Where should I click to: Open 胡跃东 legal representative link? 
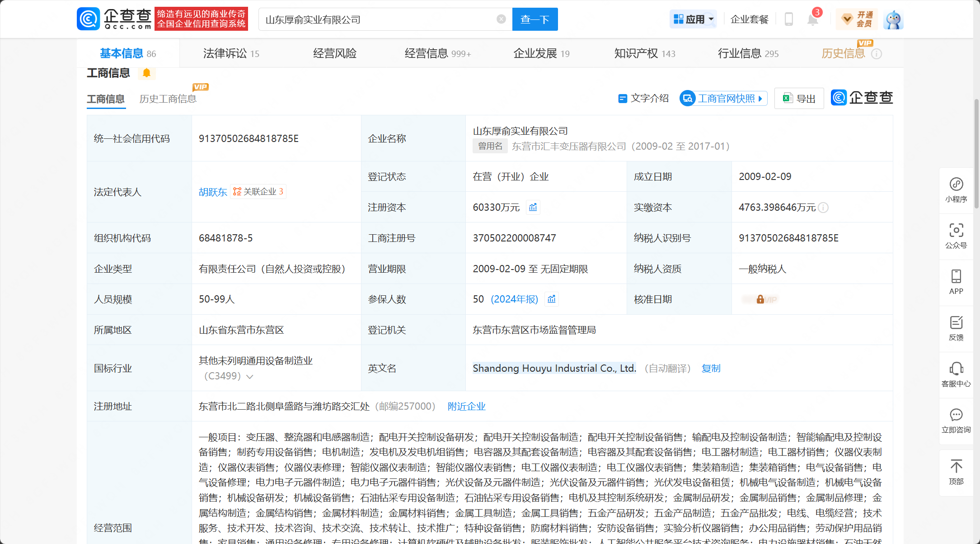point(213,192)
